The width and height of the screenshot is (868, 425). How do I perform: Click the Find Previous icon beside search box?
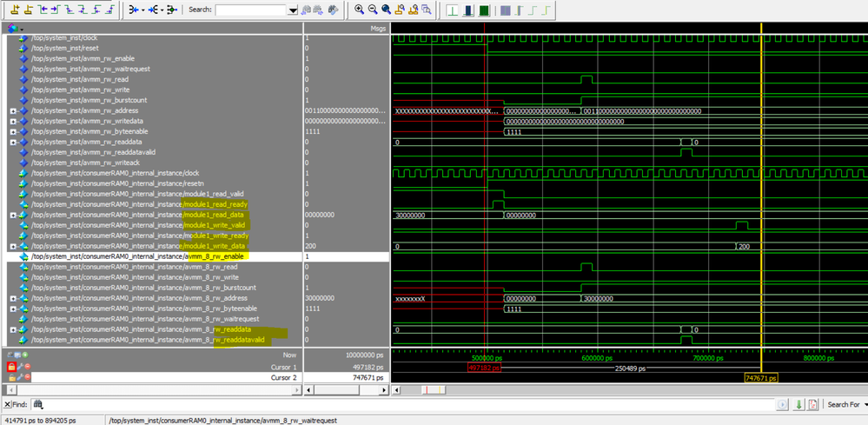[x=306, y=10]
